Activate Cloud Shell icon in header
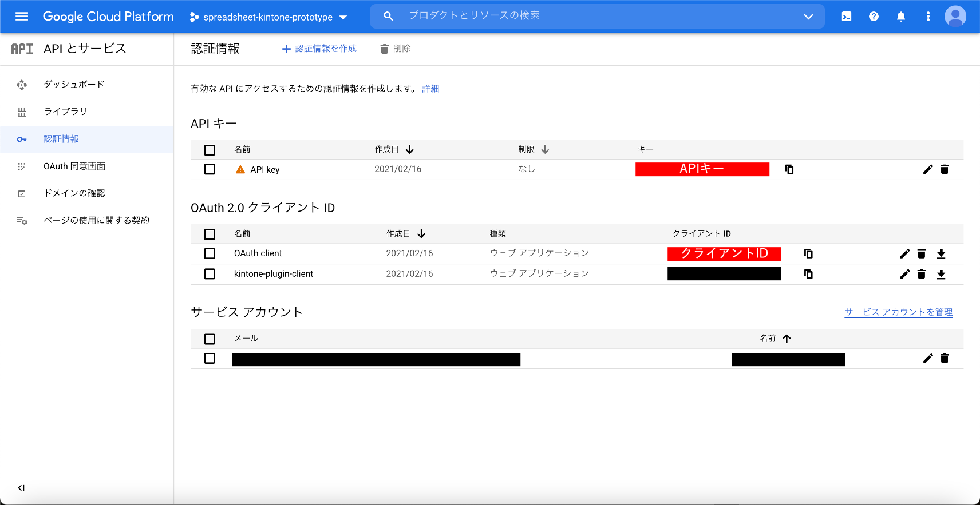Image resolution: width=980 pixels, height=505 pixels. point(846,17)
